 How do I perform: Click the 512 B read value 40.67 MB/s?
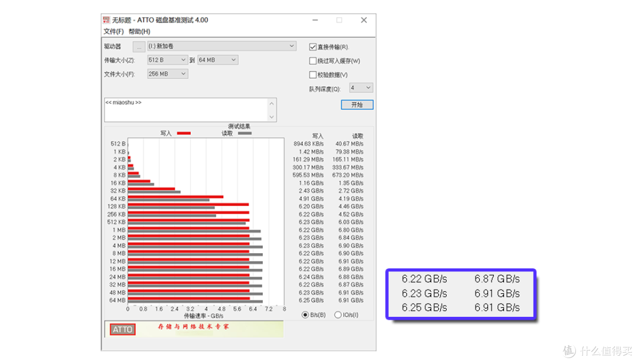350,144
